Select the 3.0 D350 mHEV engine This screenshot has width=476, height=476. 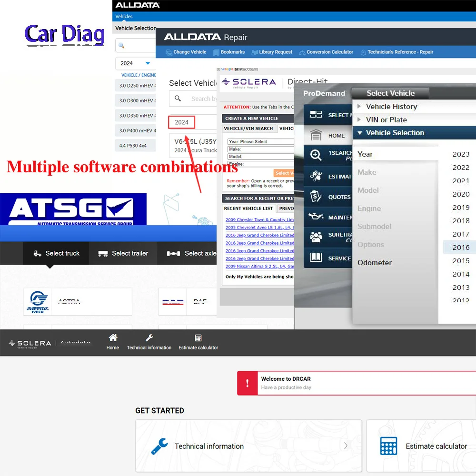(135, 116)
